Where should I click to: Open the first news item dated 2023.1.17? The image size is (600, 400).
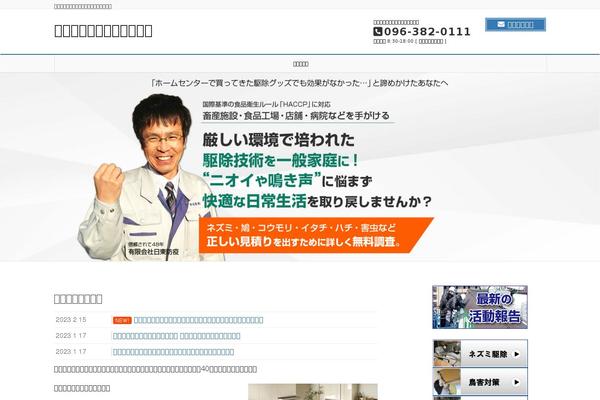[x=176, y=336]
